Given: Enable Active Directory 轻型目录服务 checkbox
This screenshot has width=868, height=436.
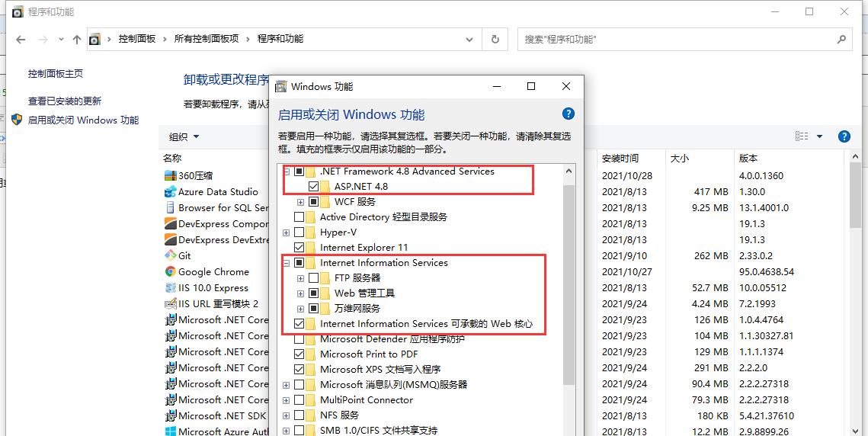Looking at the screenshot, I should pos(299,216).
